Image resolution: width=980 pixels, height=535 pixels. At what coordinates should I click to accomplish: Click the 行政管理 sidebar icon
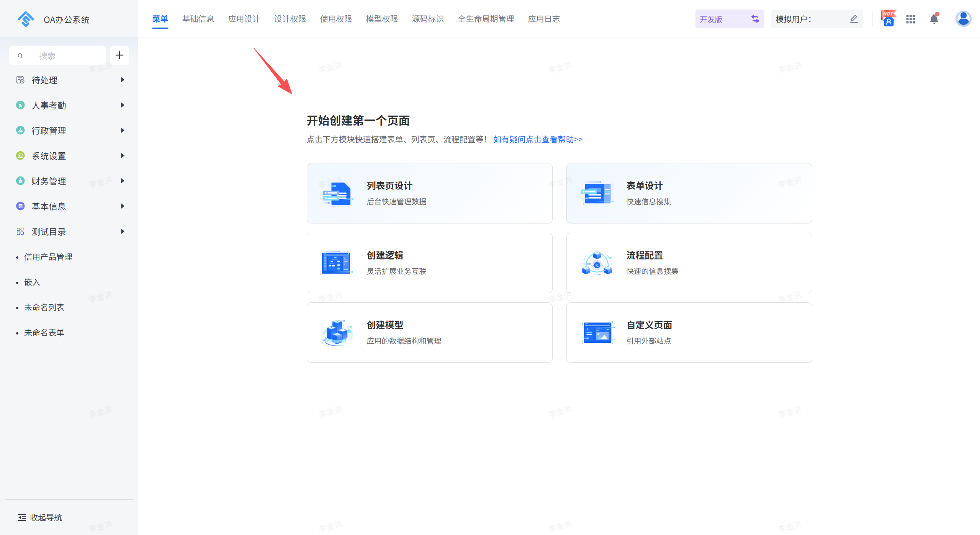coord(20,130)
